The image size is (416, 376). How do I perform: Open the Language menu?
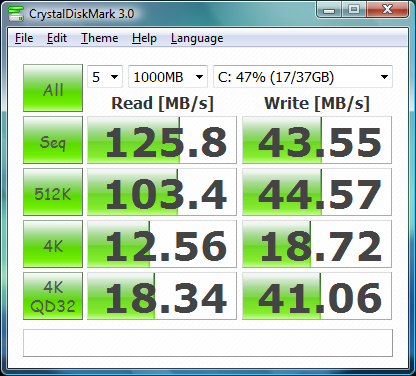click(x=197, y=38)
